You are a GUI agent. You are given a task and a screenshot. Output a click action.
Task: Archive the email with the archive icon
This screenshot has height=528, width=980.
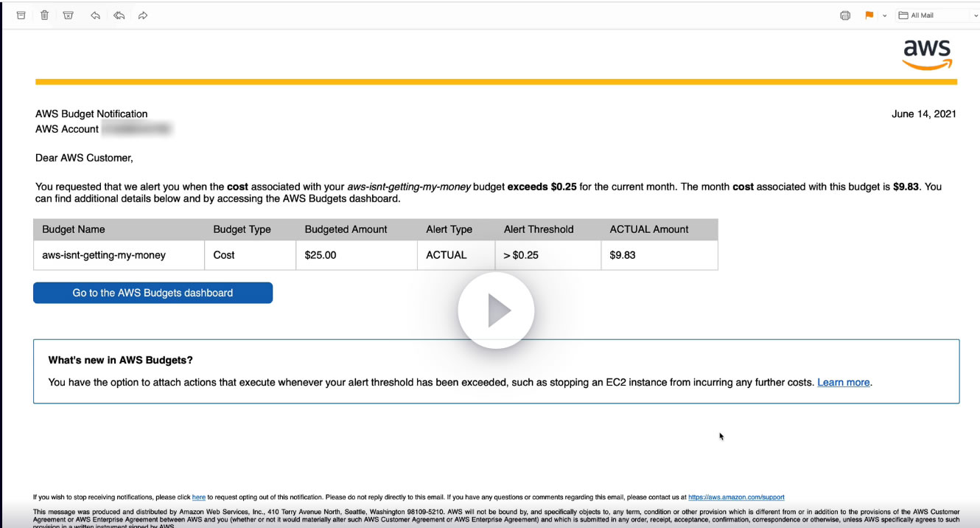coord(21,15)
